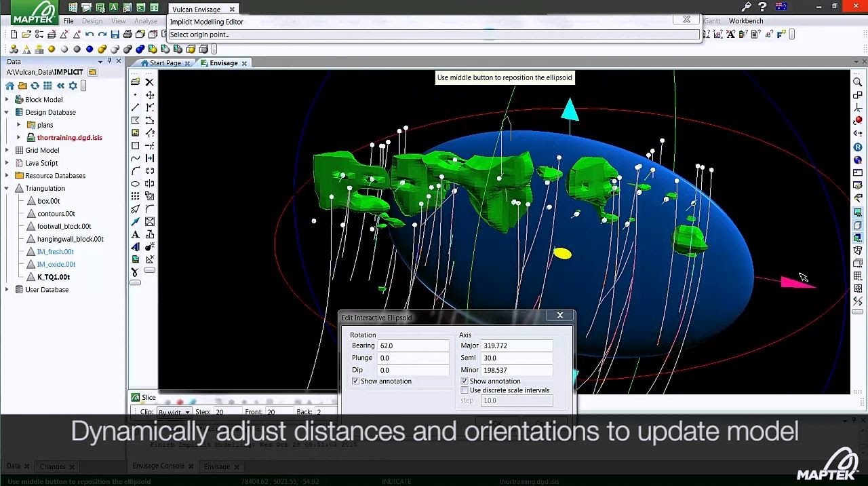Close the Implicit Modelling Editor prompt

pyautogui.click(x=686, y=20)
